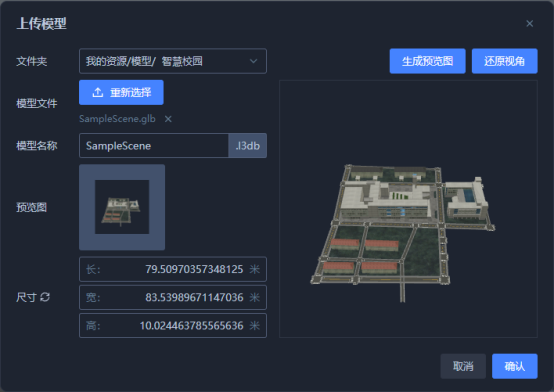Select the 预览图 thumbnail image
Screen dimensions: 554x392
[x=122, y=207]
